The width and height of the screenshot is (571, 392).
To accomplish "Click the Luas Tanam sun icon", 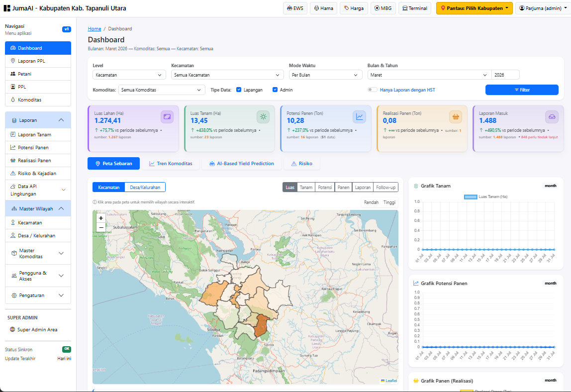I will 263,117.
